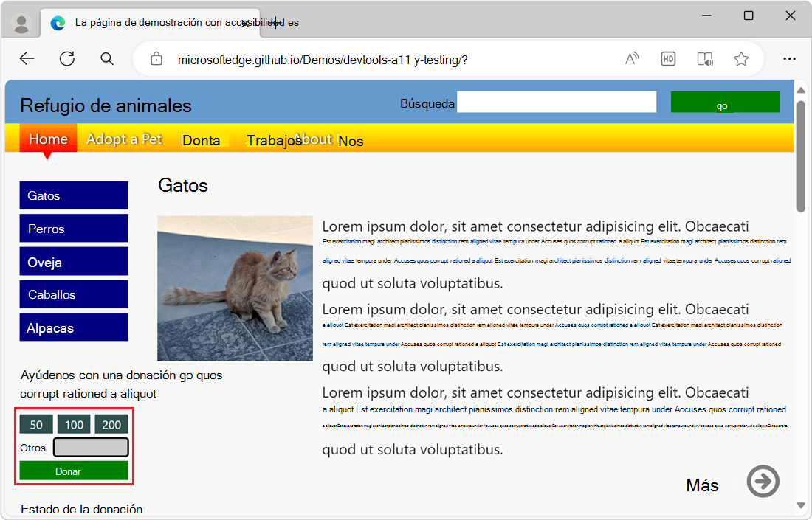
Task: Click the page scrollbar down arrow
Action: pos(801,505)
